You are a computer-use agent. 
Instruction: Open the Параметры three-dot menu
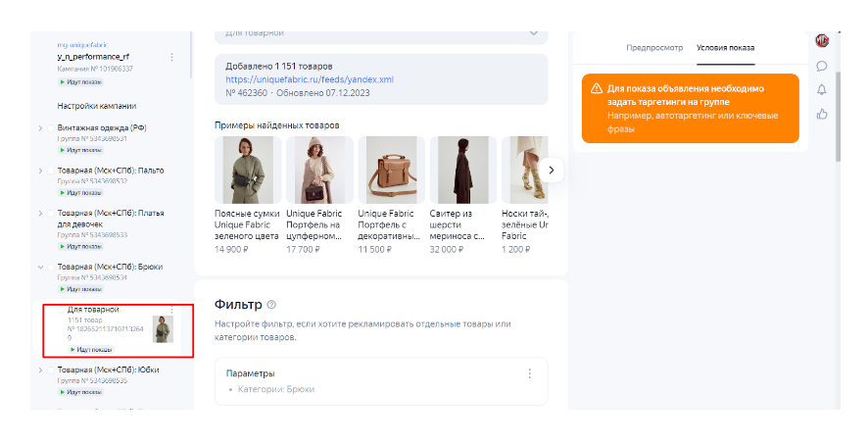pyautogui.click(x=529, y=373)
